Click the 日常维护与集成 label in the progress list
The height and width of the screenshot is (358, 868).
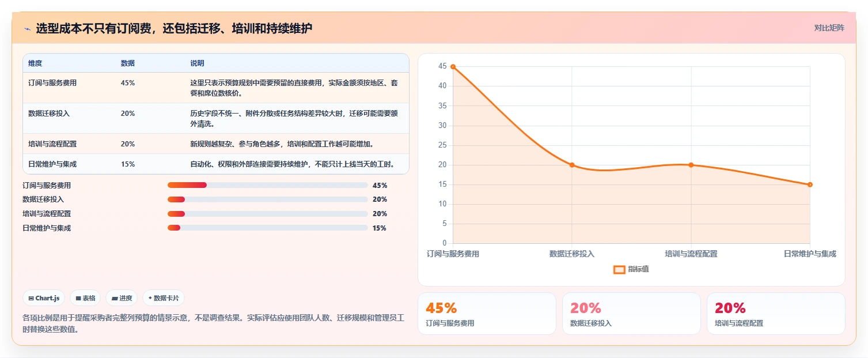click(47, 228)
